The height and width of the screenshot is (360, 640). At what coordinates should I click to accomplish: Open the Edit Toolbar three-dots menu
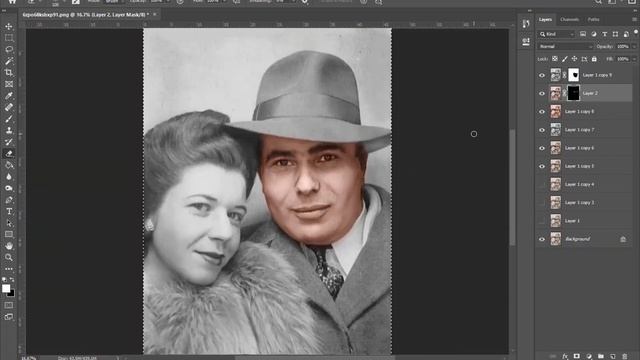9,269
